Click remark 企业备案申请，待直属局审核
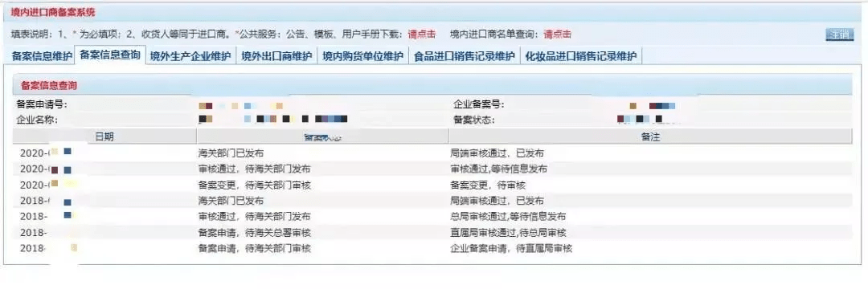This screenshot has height=289, width=868. 511,249
